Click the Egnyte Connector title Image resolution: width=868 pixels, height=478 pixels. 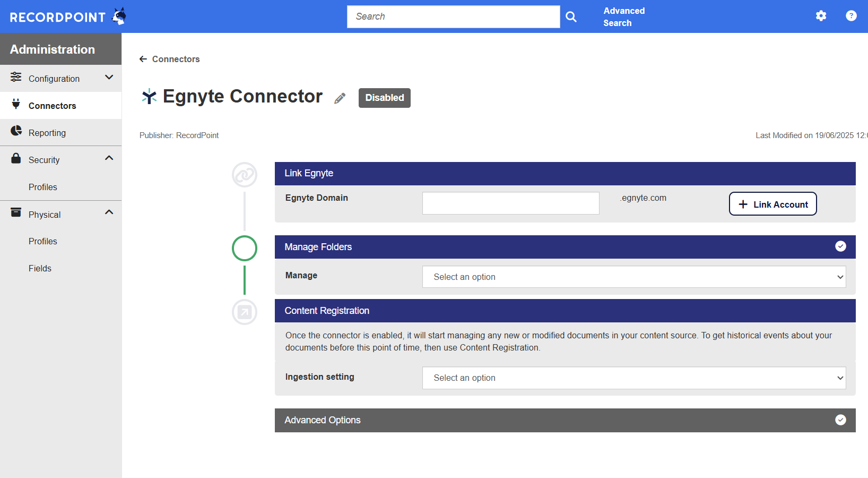(242, 96)
